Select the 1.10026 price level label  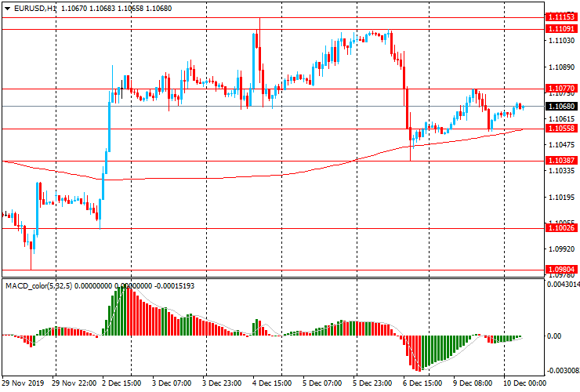[x=561, y=228]
